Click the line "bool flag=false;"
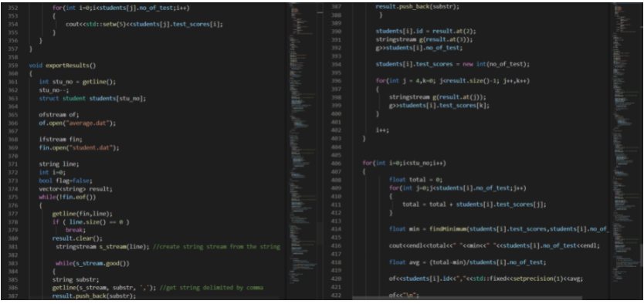The width and height of the screenshot is (644, 304). click(x=65, y=181)
